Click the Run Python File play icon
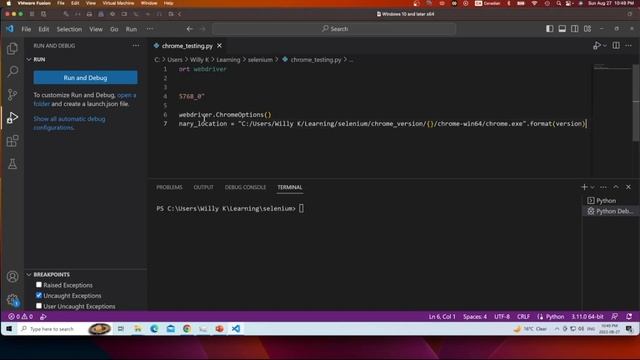 click(x=597, y=46)
